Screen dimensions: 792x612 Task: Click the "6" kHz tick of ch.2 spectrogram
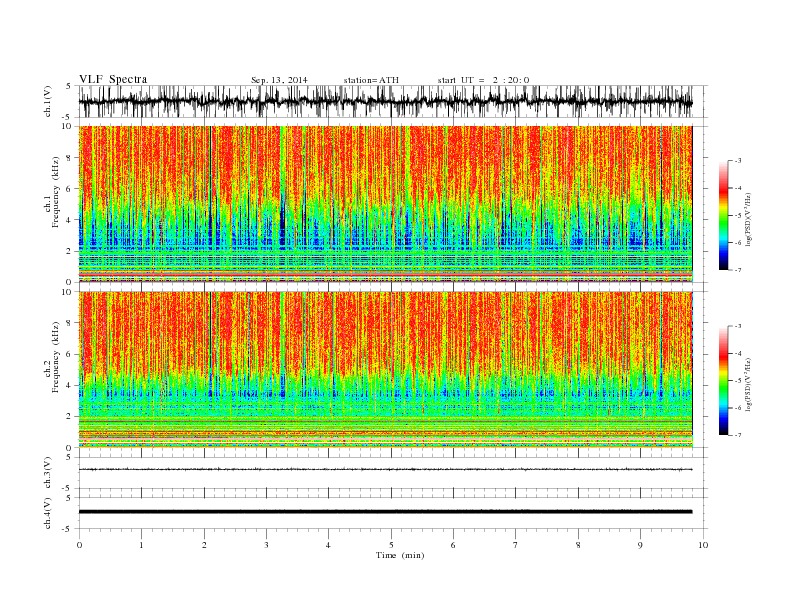click(70, 354)
